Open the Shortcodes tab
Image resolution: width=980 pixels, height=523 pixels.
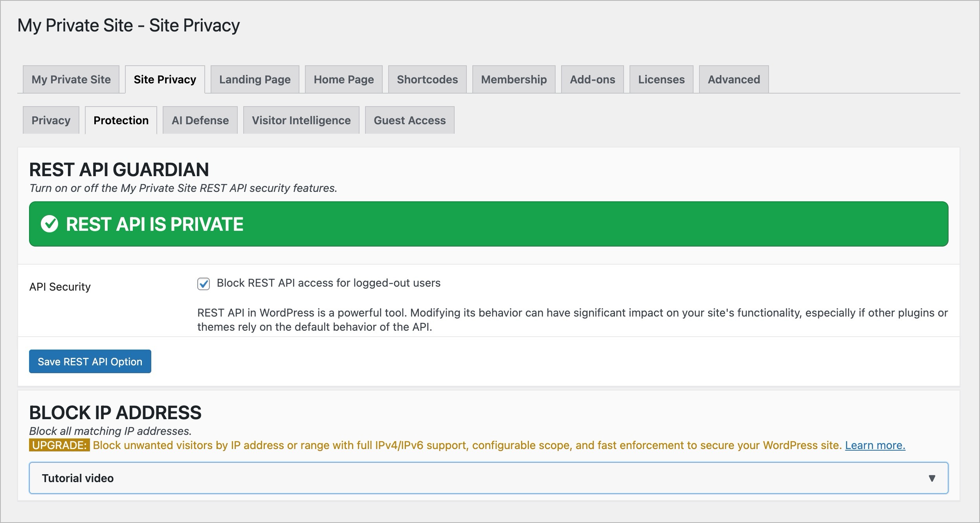(428, 79)
